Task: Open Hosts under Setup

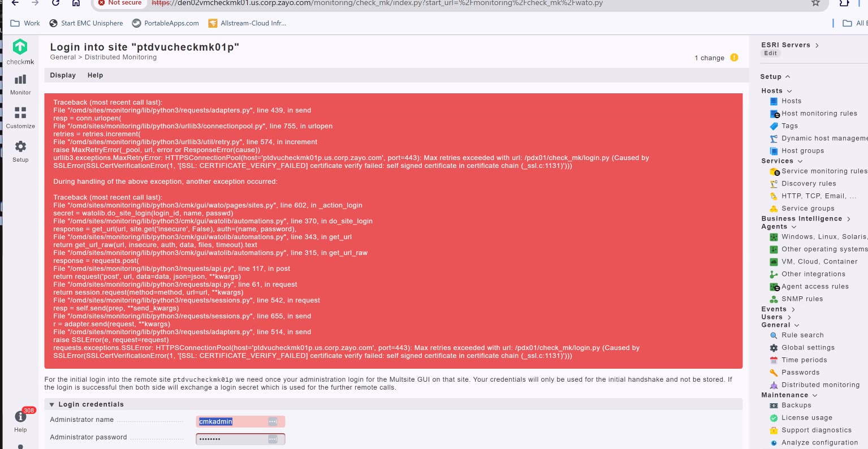Action: [791, 101]
